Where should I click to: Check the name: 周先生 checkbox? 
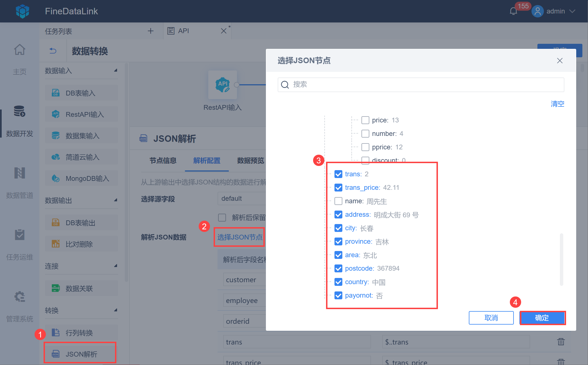click(338, 201)
